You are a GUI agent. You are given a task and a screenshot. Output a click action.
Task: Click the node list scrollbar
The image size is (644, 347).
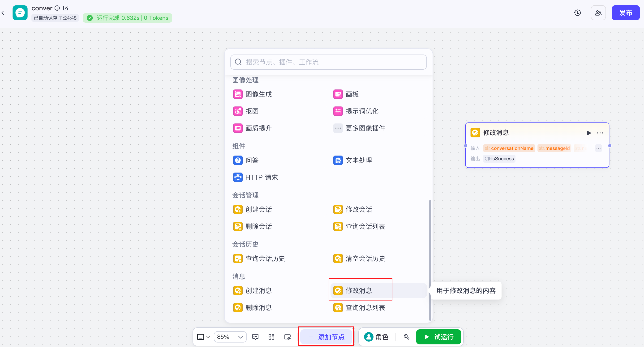click(x=430, y=260)
